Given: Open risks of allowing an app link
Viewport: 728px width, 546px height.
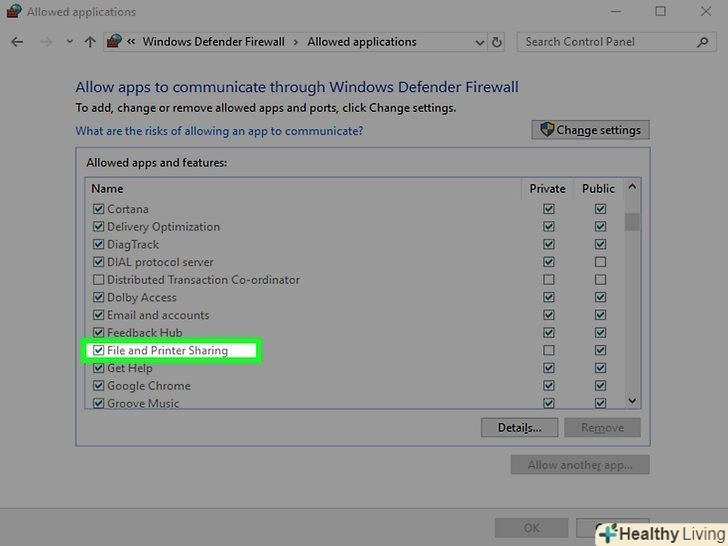Looking at the screenshot, I should (x=219, y=131).
